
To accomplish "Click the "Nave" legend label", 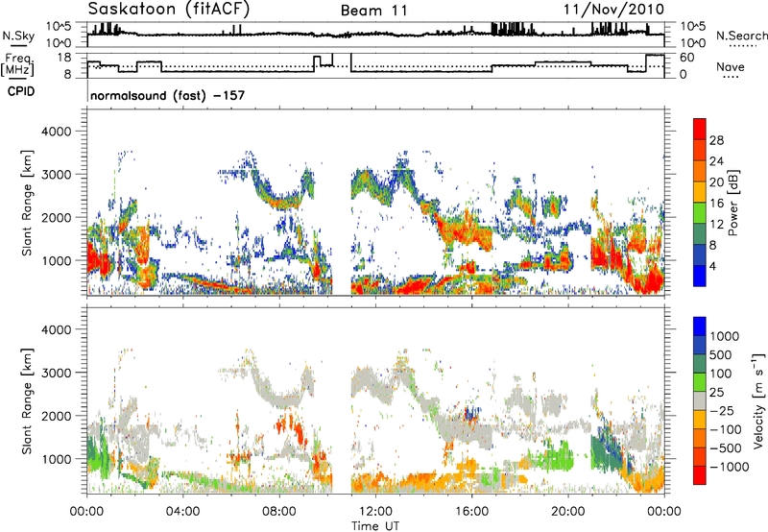I will coord(731,66).
